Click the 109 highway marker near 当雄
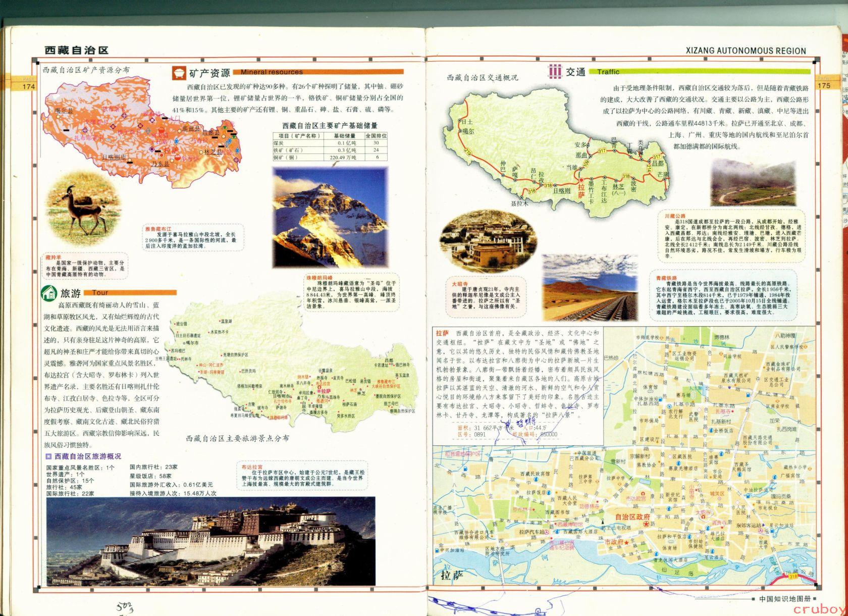 (x=586, y=164)
